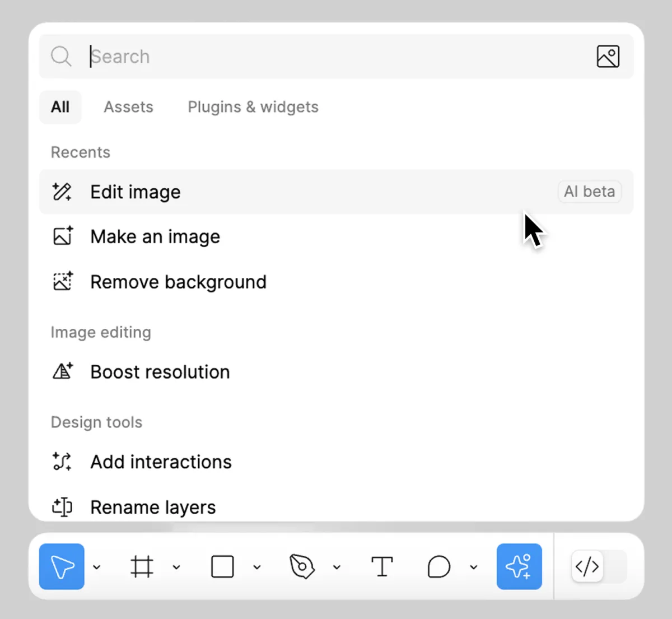Open the Plugins & widgets tab
The height and width of the screenshot is (619, 672).
click(253, 107)
